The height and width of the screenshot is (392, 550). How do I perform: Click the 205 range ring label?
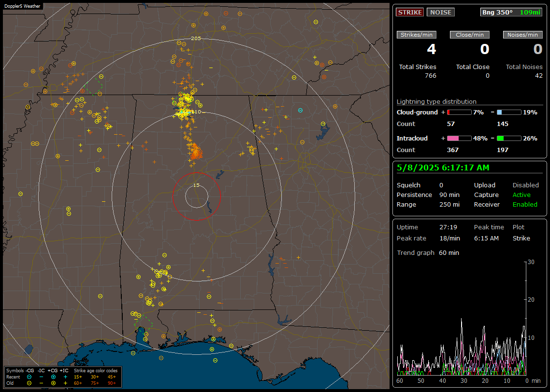[196, 39]
